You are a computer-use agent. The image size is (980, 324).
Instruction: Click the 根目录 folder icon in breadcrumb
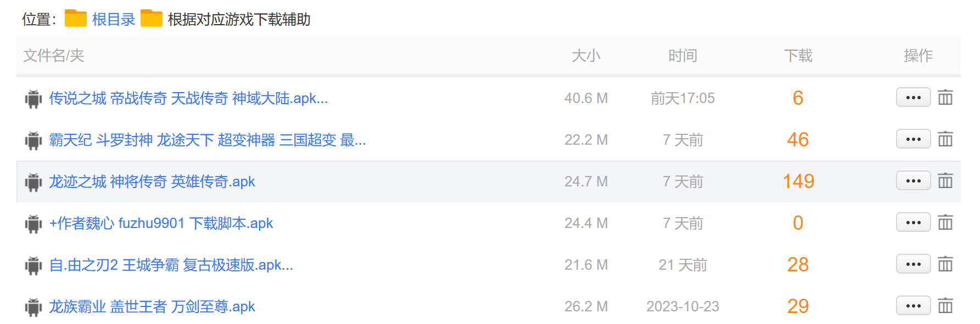(76, 19)
